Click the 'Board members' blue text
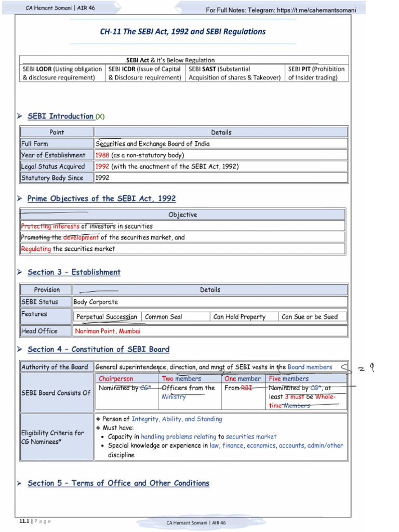Image resolution: width=399 pixels, height=532 pixels. [310, 367]
